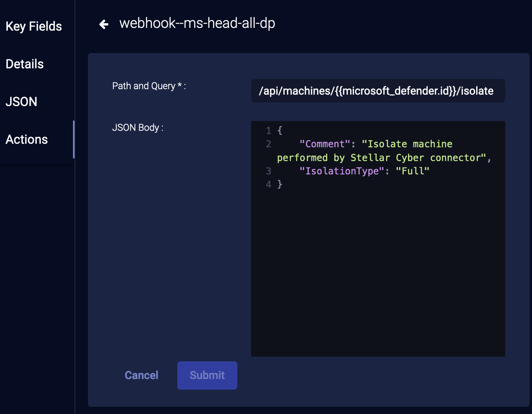Click empty area of JSON Body editor
The width and height of the screenshot is (532, 414).
coord(377,275)
